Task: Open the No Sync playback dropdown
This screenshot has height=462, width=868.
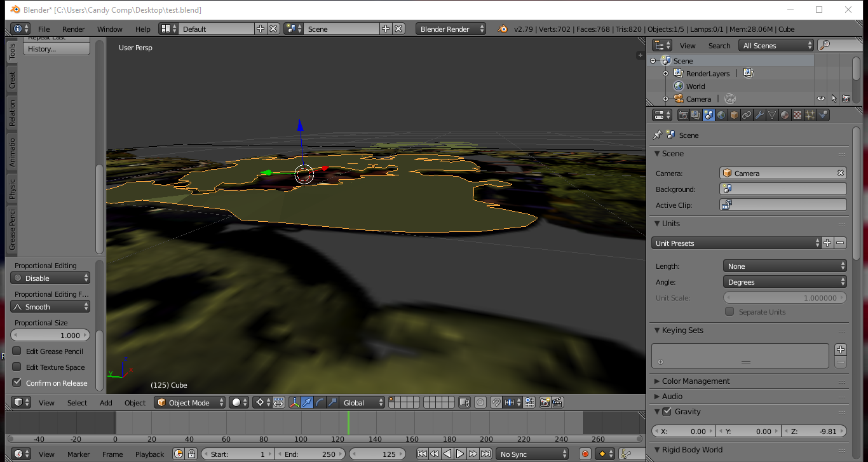Action: click(532, 454)
